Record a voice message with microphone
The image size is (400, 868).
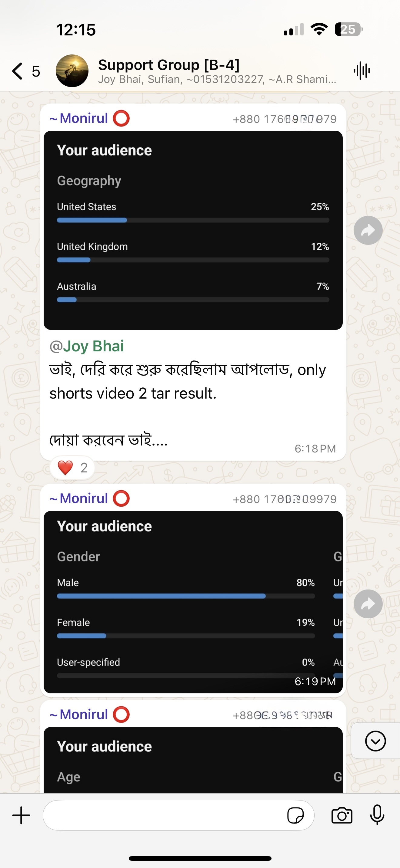click(377, 815)
